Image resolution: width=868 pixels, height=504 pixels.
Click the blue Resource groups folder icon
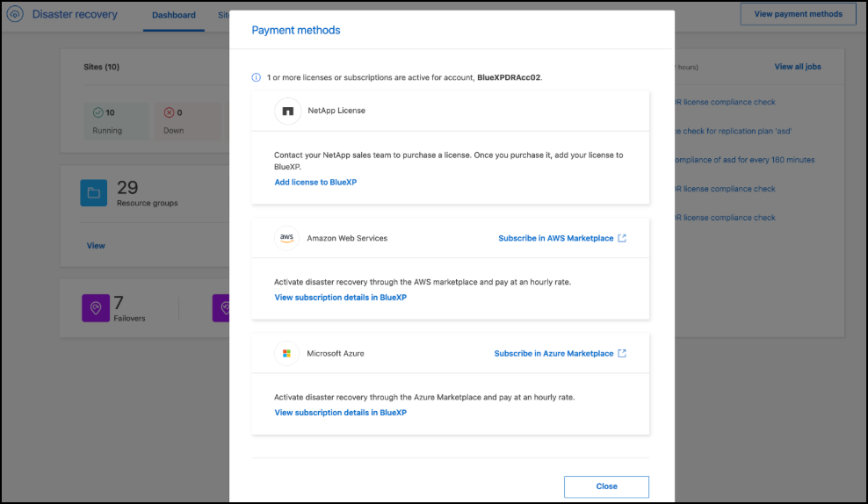click(x=94, y=193)
